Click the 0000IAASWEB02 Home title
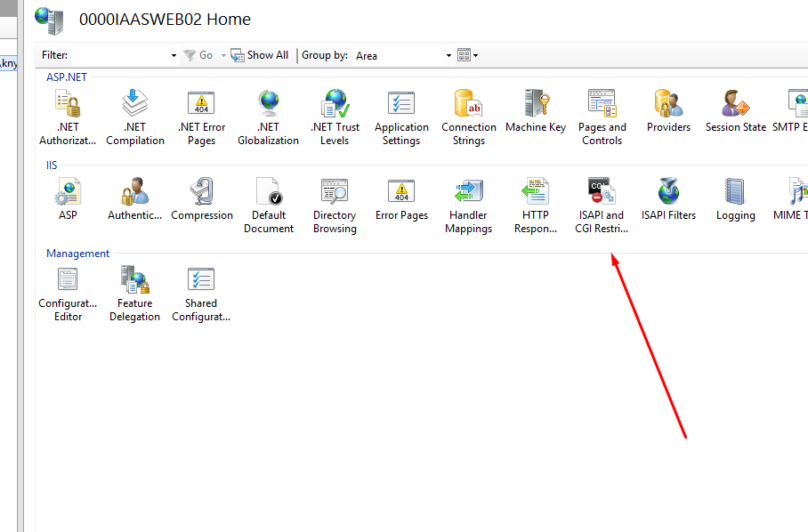This screenshot has width=808, height=532. (165, 20)
